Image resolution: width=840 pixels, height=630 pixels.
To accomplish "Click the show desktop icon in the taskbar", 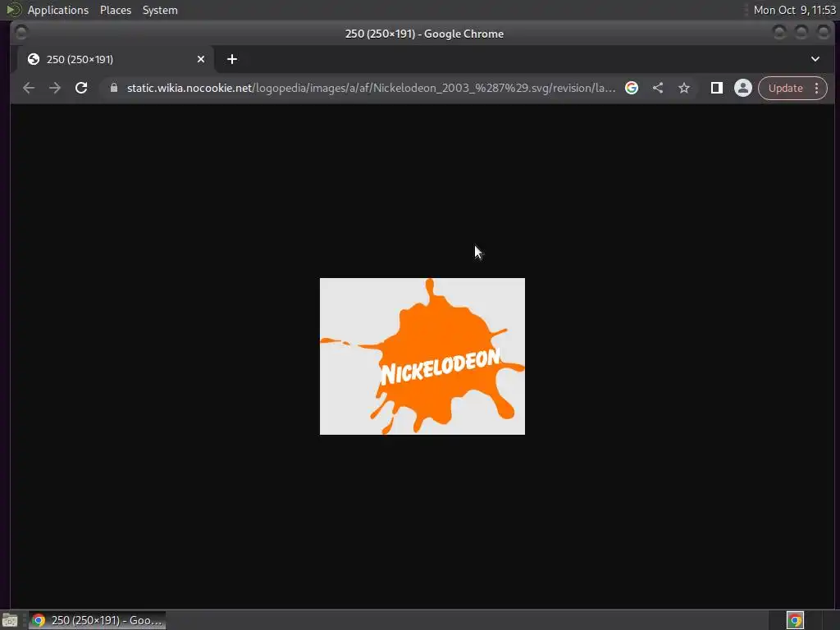I will 10,620.
